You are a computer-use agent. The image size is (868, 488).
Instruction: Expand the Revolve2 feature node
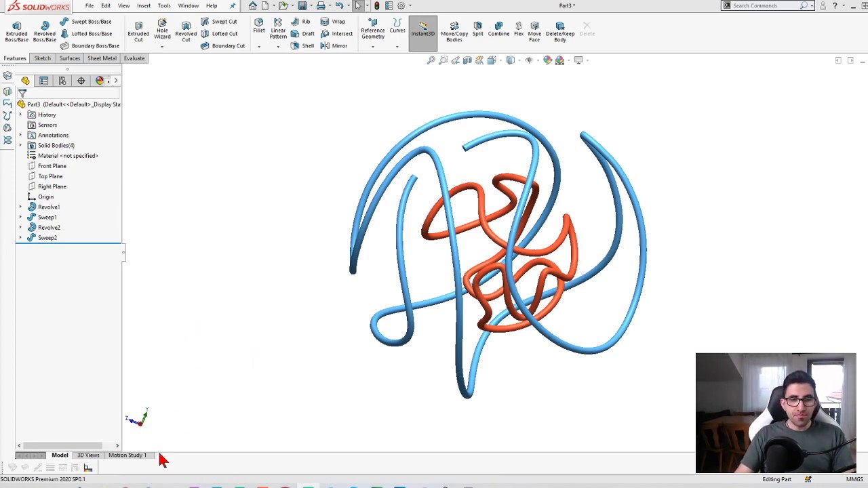tap(20, 228)
